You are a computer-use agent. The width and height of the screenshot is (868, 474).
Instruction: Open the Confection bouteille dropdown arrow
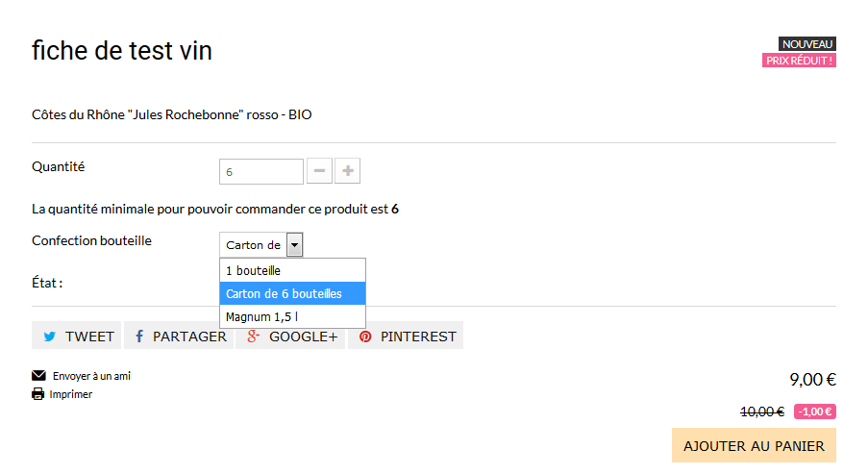coord(294,245)
